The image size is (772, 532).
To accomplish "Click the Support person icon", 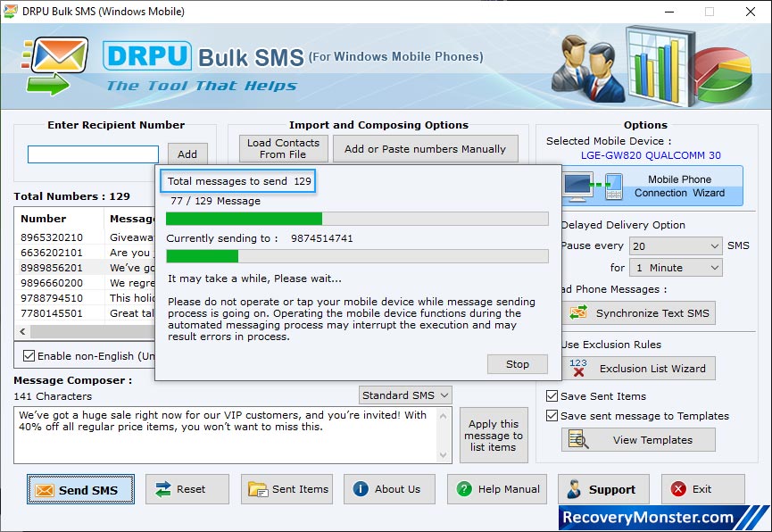I will [x=574, y=489].
